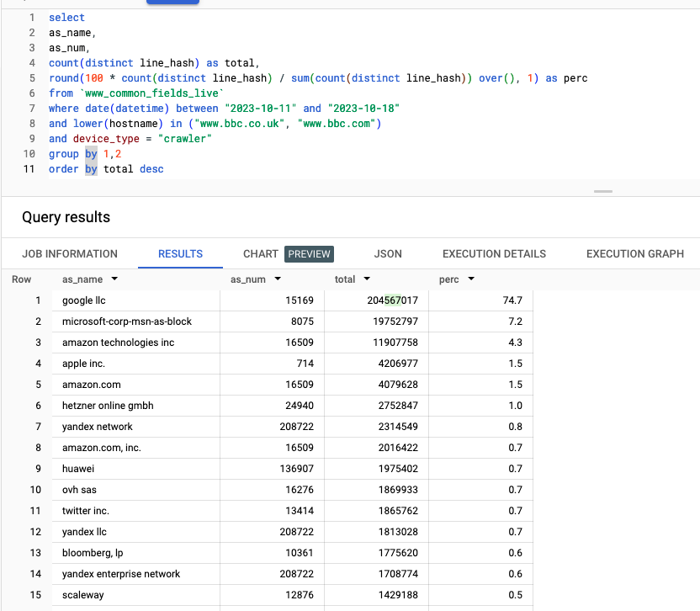
Task: Click the 'Query results' heading
Action: coord(66,217)
